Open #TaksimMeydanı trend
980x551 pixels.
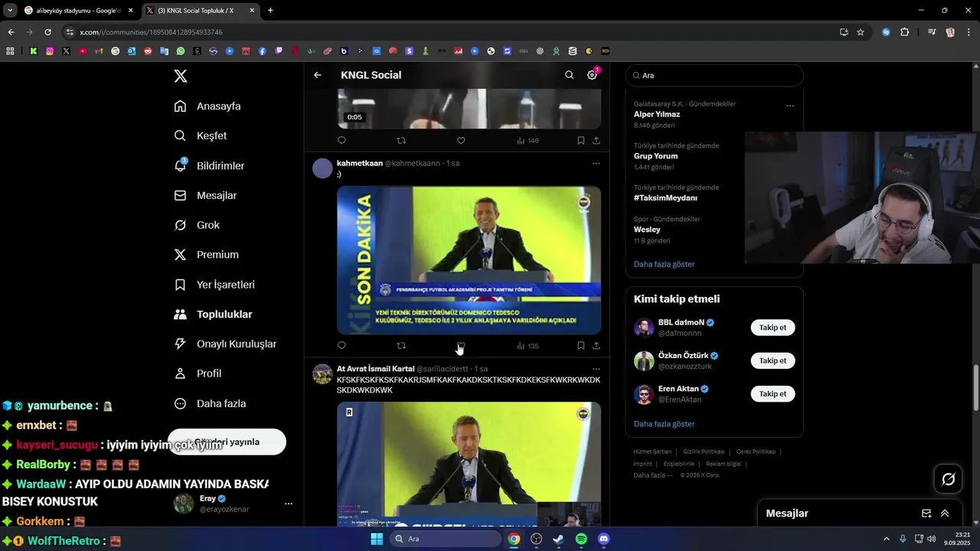tap(665, 198)
